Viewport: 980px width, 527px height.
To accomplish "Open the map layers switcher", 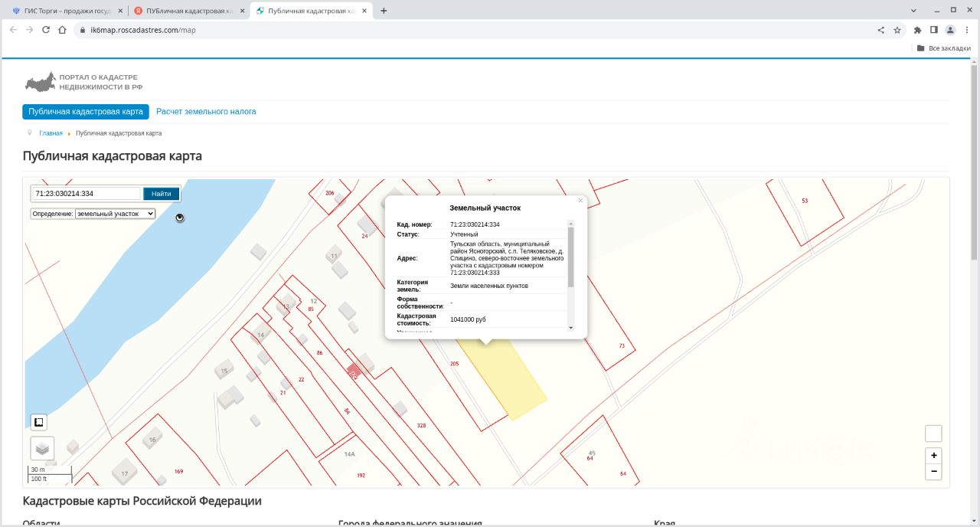I will click(42, 448).
